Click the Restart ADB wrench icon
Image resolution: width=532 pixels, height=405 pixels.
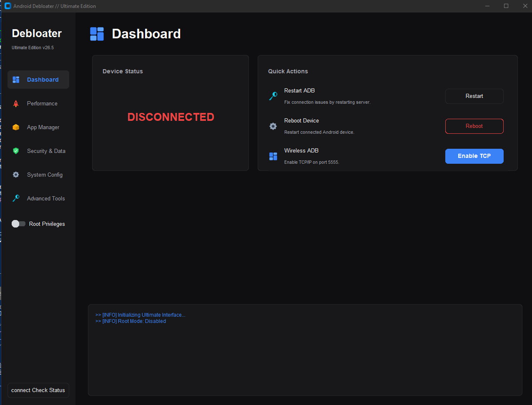(x=273, y=96)
